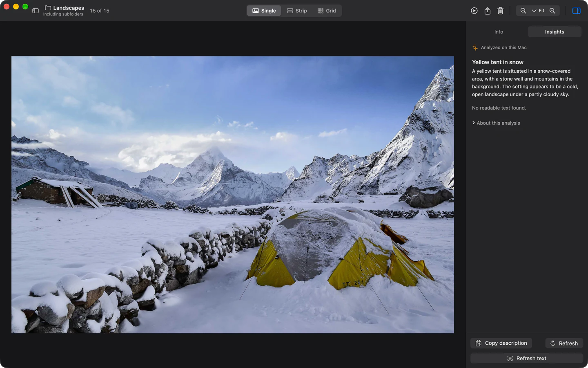
Task: Click 'No readable text found.' message
Action: pyautogui.click(x=499, y=108)
